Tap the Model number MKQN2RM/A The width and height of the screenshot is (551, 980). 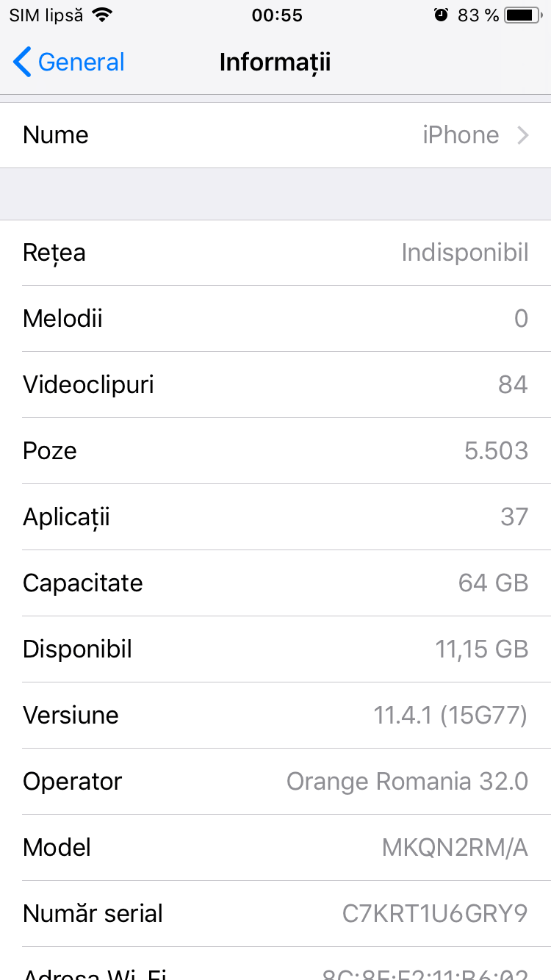(455, 848)
